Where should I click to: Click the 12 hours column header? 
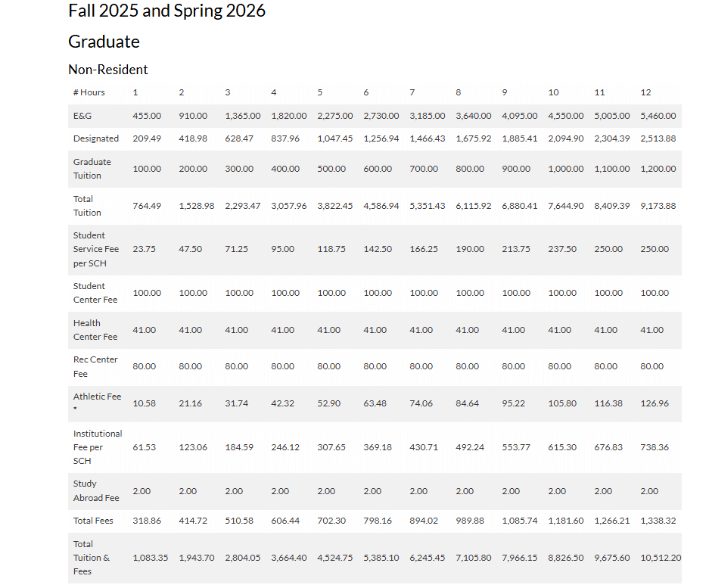click(645, 92)
